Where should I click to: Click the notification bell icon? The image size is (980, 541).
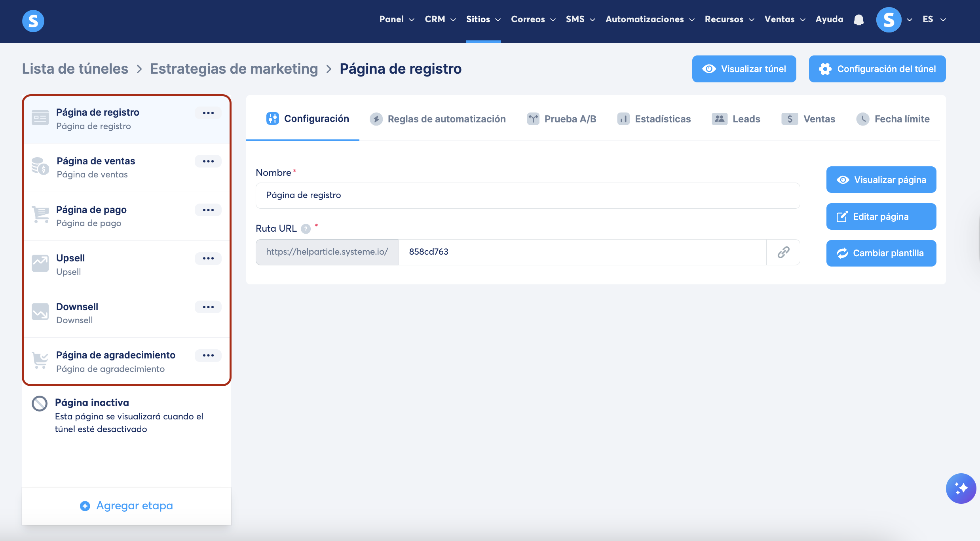tap(858, 20)
